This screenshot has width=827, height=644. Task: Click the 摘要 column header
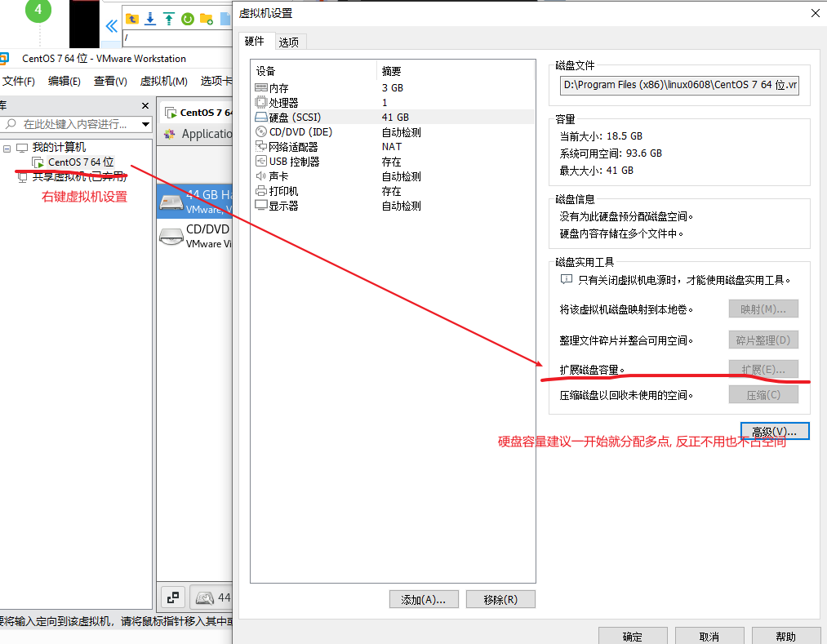(x=456, y=71)
